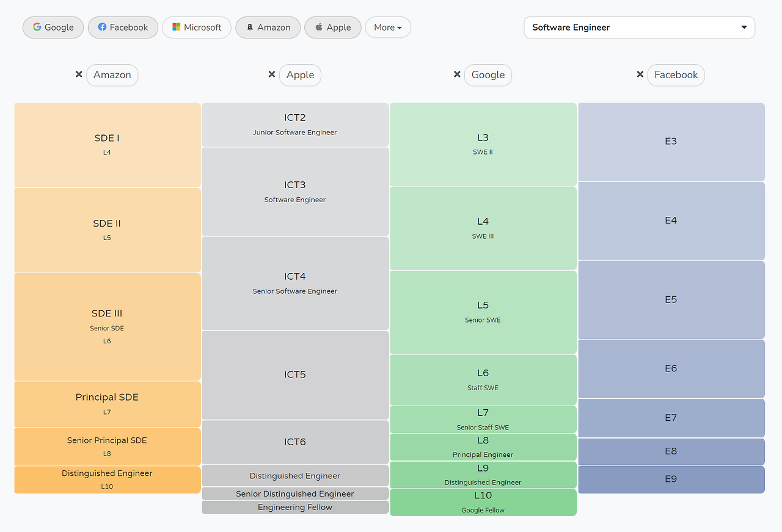Remove the Apple column with its X icon
Viewport: 782px width, 532px height.
click(272, 75)
